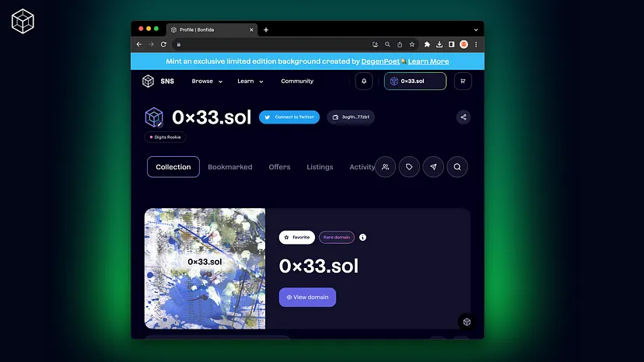Expand the Browse dropdown menu
Screen dimensions: 644x362
tap(207, 82)
